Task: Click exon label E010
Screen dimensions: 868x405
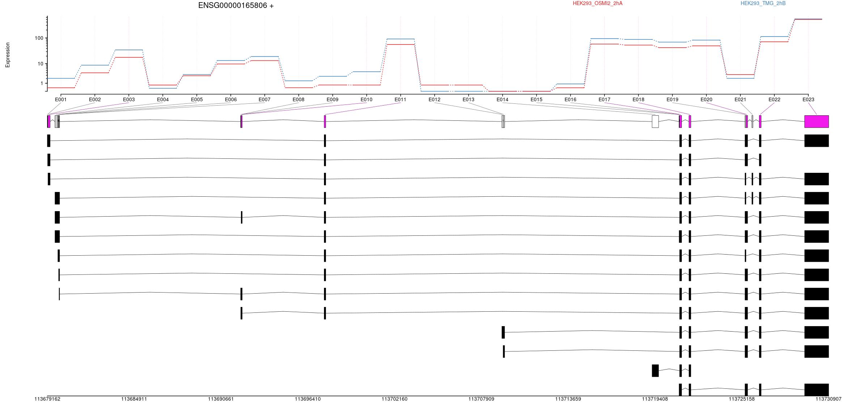Action: point(366,99)
